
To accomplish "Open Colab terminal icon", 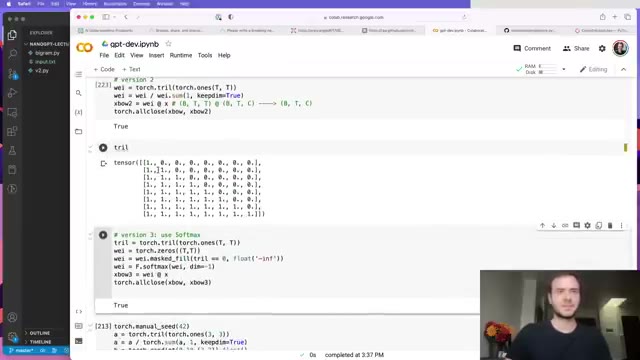I will coord(79,341).
